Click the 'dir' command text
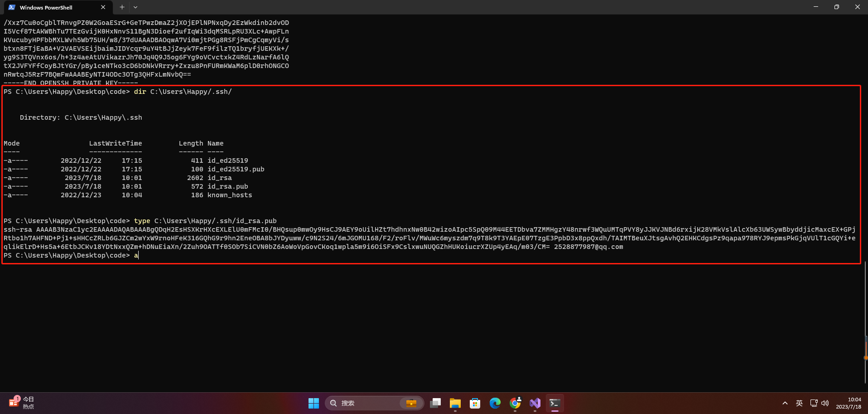 coord(140,92)
